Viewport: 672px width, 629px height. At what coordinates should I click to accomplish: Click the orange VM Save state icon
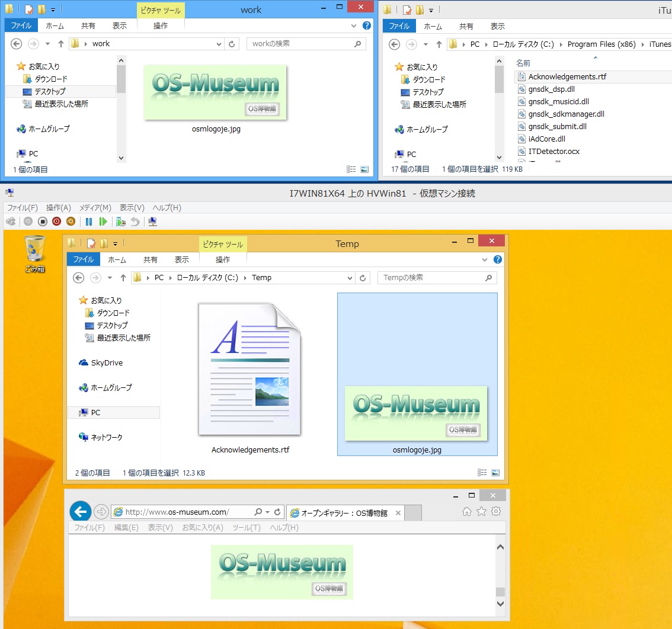click(x=71, y=222)
